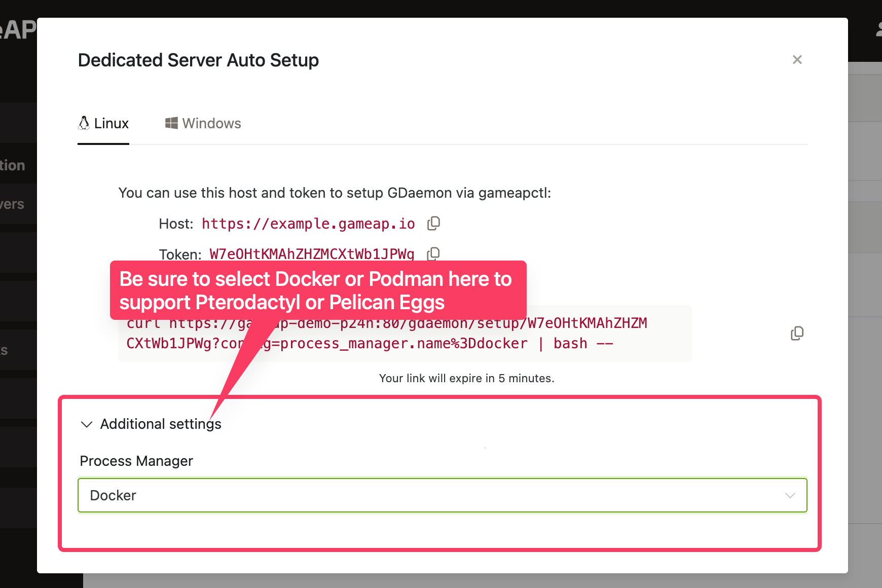Click the Process Manager dropdown arrow

790,495
